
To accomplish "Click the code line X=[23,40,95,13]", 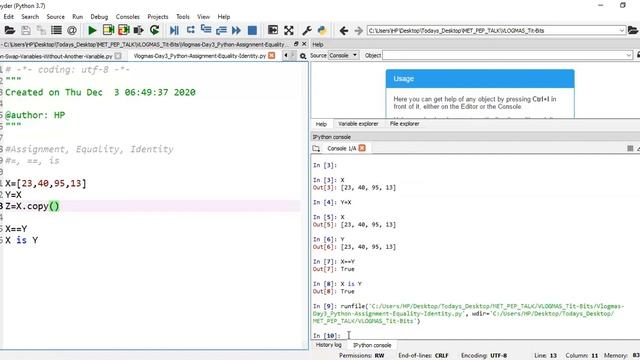I will pos(46,184).
